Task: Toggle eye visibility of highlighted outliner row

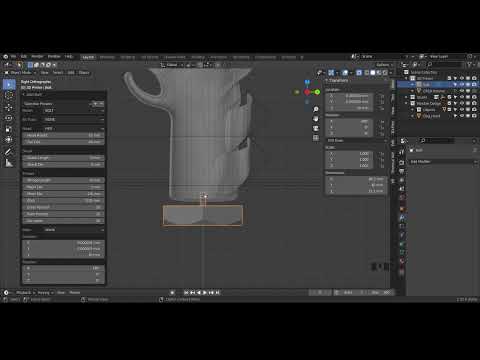Action: pos(462,85)
